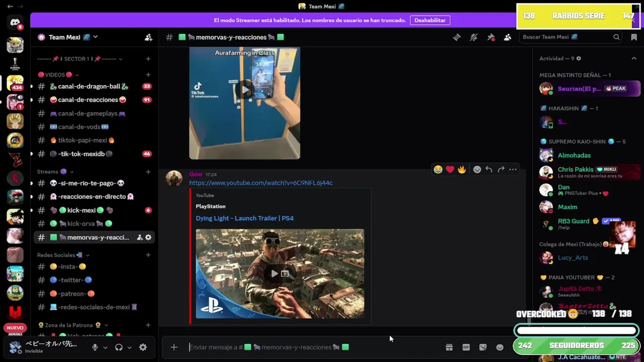React with laughing emoji on Gow message

tap(438, 169)
